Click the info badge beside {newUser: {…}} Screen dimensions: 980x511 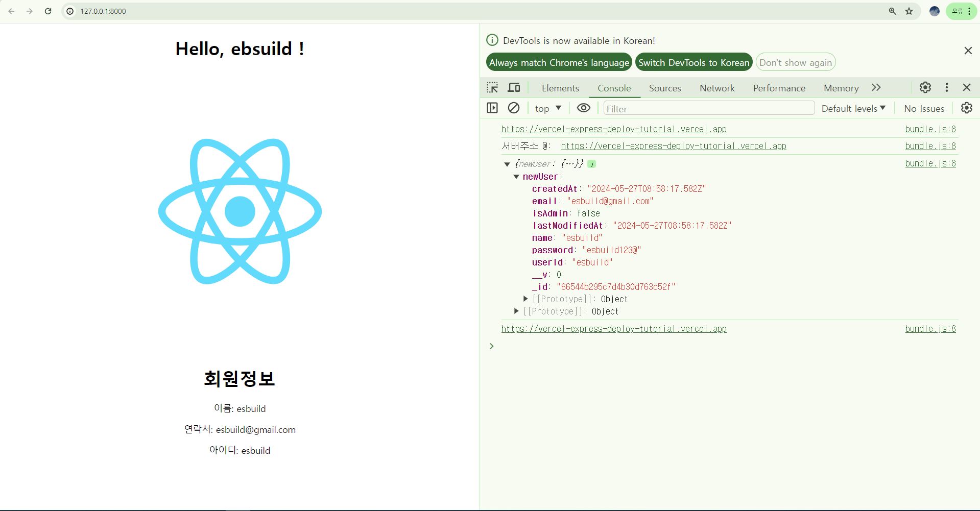(591, 164)
